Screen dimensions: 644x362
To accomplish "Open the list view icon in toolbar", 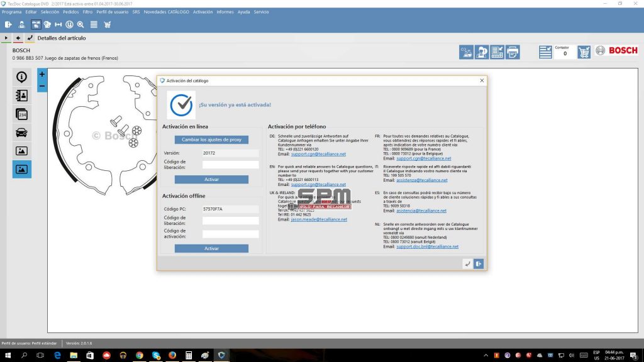I will pyautogui.click(x=94, y=25).
